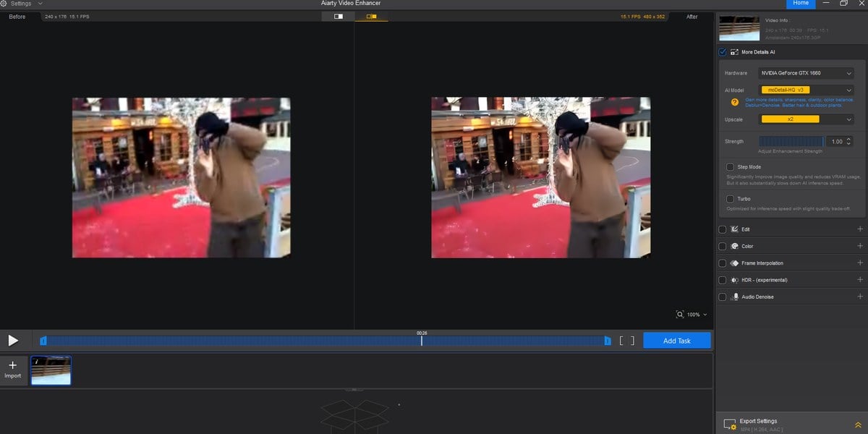Click the task queue panel resize handle

[354, 389]
